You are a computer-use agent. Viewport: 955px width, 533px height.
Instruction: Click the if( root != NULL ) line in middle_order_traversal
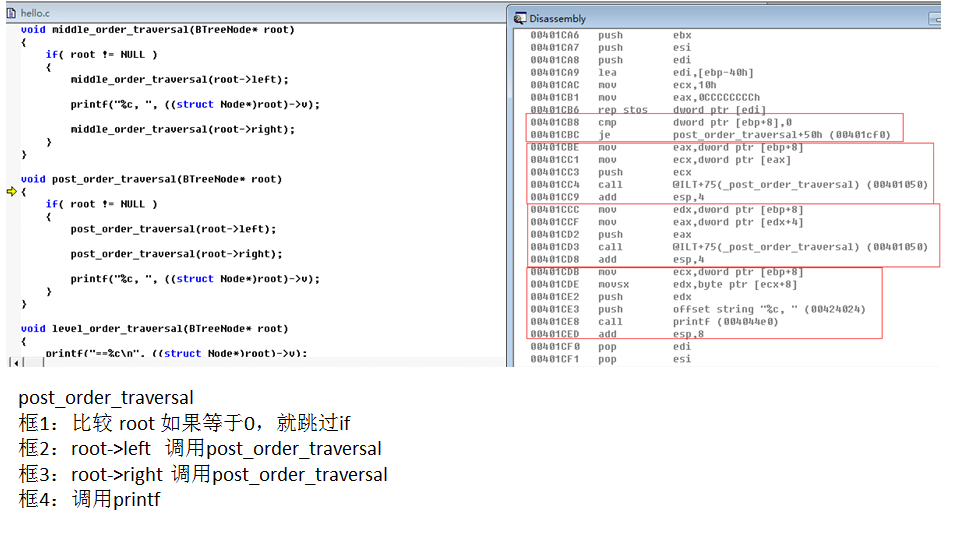(102, 55)
